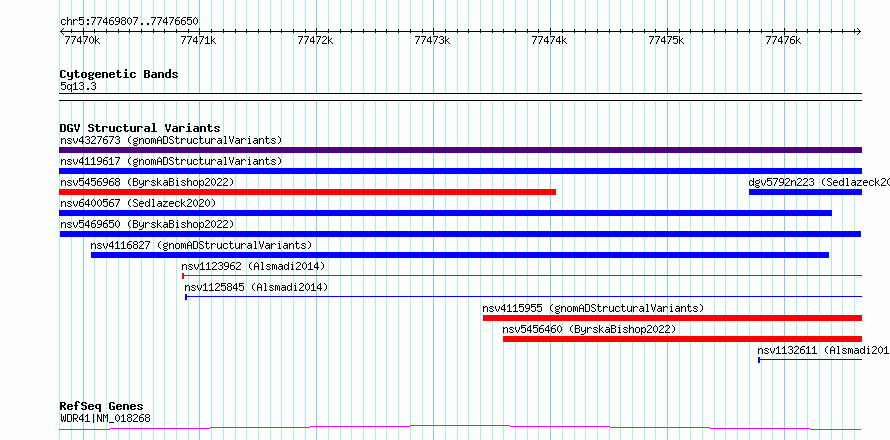Click the WDR41|NM_018268 gene label
890x440 pixels.
pos(105,419)
